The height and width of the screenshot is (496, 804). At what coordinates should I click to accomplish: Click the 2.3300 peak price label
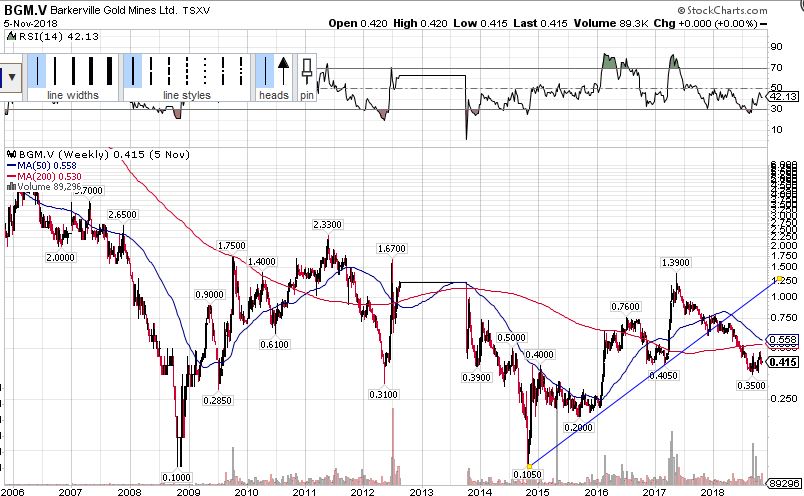point(327,225)
